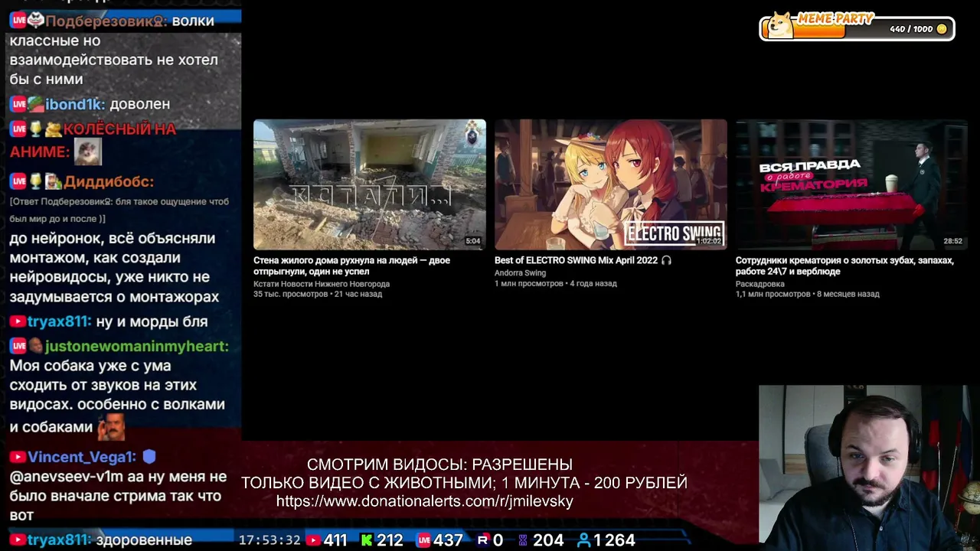Viewport: 980px width, 551px height.
Task: Click the LIVE badge before КОЛЁСНЫЙ НА АНИМЕ
Action: pyautogui.click(x=18, y=129)
